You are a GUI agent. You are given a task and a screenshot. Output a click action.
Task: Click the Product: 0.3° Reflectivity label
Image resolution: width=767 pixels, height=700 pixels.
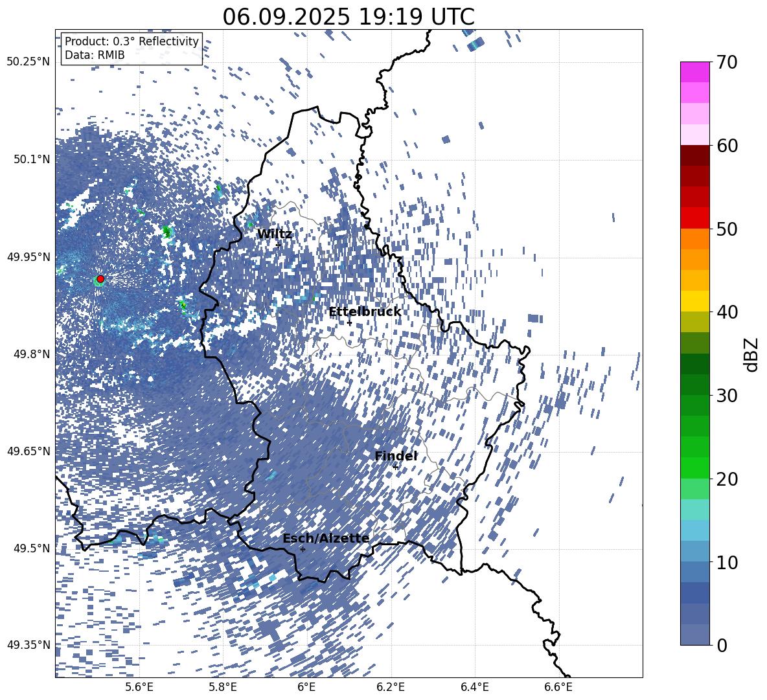tap(132, 41)
